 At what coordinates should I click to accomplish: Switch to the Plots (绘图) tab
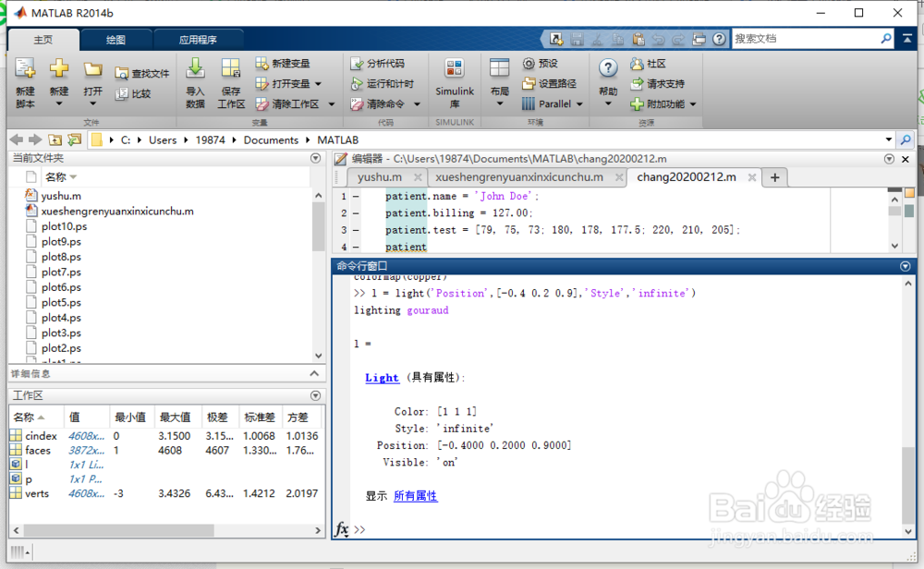(115, 40)
